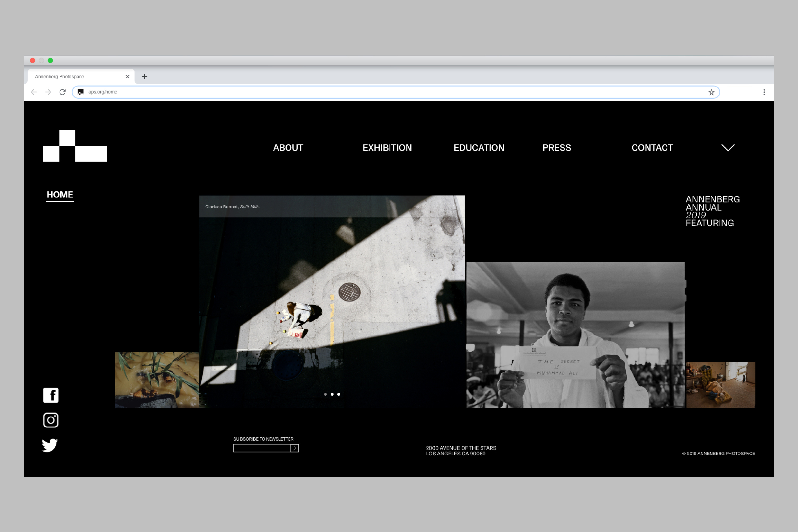Bookmark page with star icon
The width and height of the screenshot is (798, 532).
711,92
